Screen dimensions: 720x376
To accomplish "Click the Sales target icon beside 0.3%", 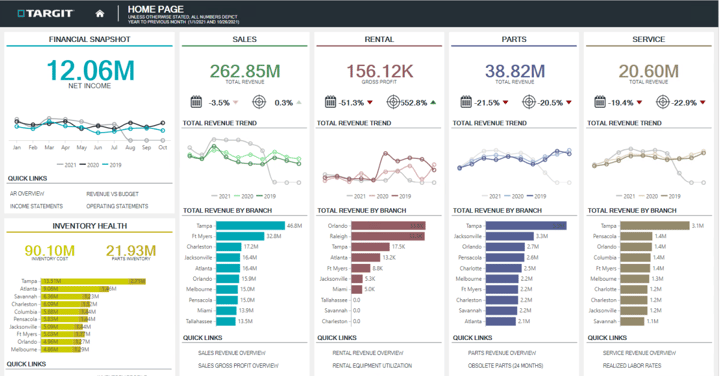I will [259, 102].
